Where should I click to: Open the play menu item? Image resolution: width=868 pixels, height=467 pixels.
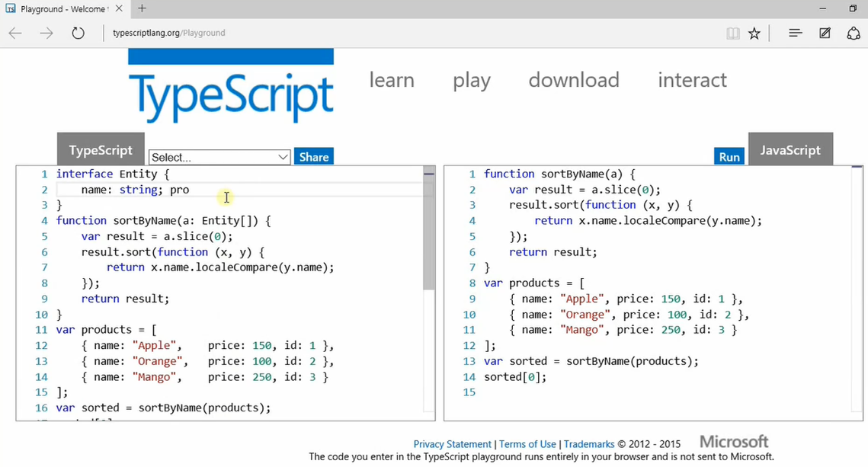[x=472, y=81]
